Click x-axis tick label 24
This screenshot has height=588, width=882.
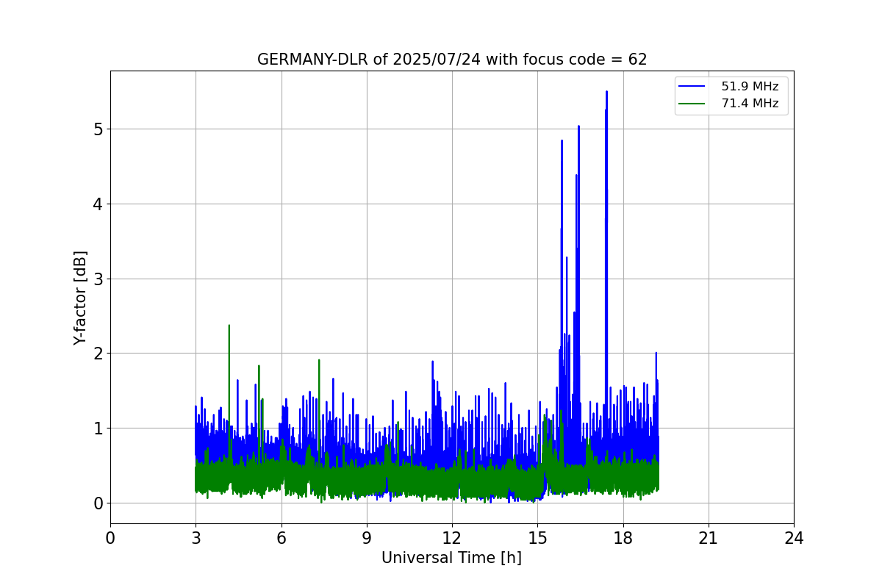click(x=794, y=538)
